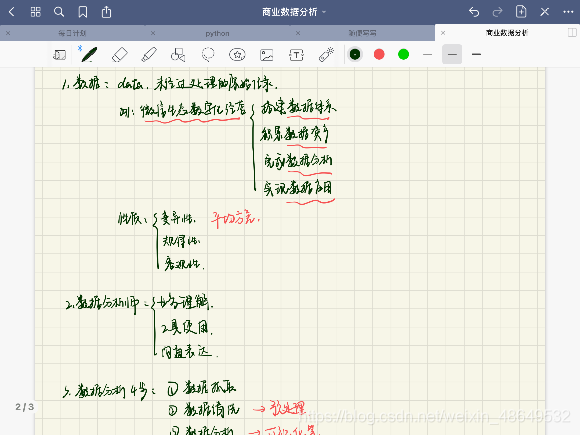Redo the last stroke
Viewport: 580px width, 435px height.
[x=498, y=12]
